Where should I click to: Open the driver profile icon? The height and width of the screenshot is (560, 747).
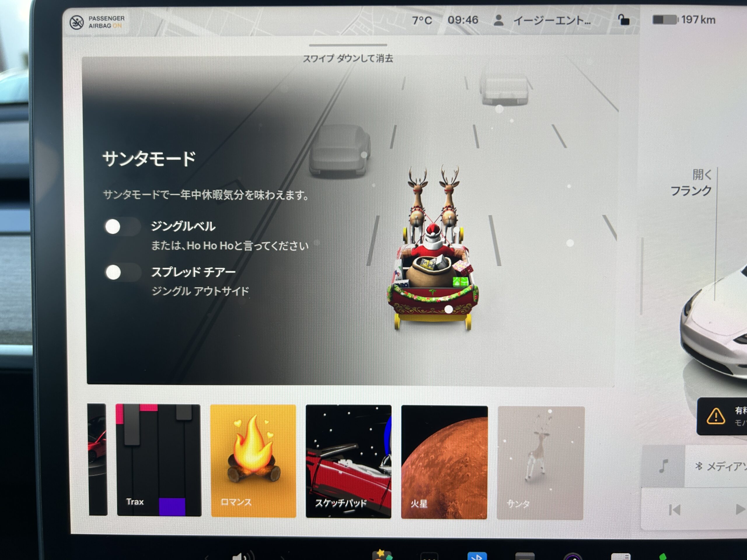coord(498,20)
